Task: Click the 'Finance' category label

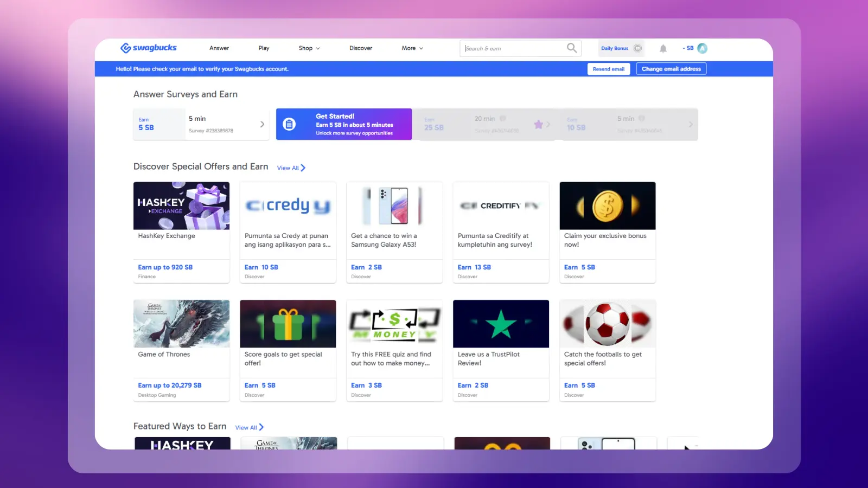Action: pos(146,277)
